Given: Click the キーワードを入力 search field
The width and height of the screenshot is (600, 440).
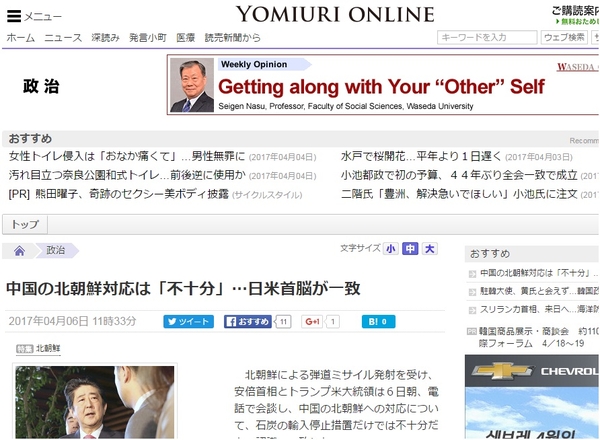Looking at the screenshot, I should click(x=487, y=37).
